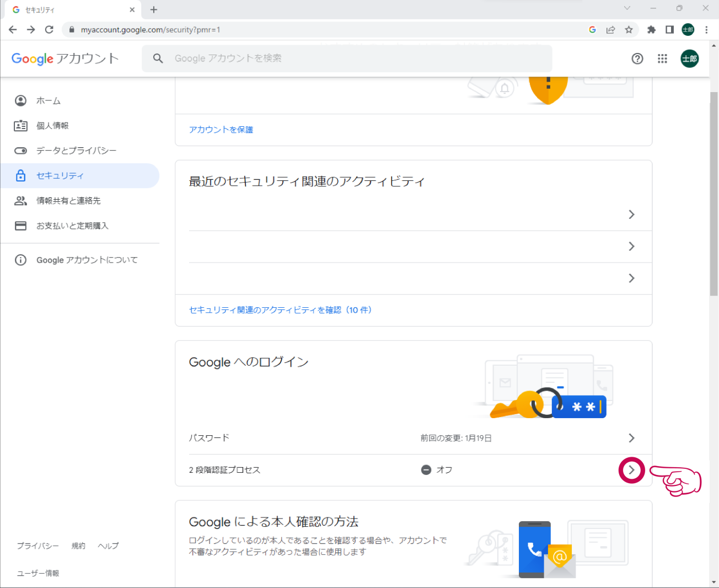Focus the Google アカウントを検索 field

click(347, 58)
